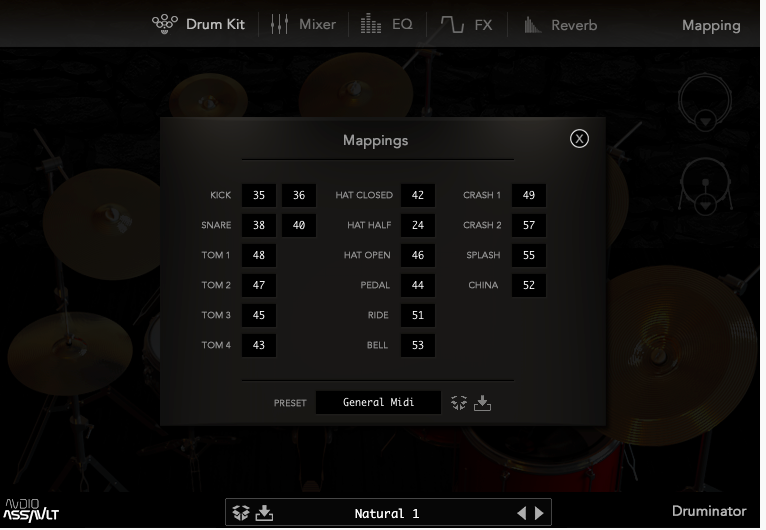Click the save kit preset icon in bottom bar
The image size is (766, 530).
pyautogui.click(x=264, y=513)
